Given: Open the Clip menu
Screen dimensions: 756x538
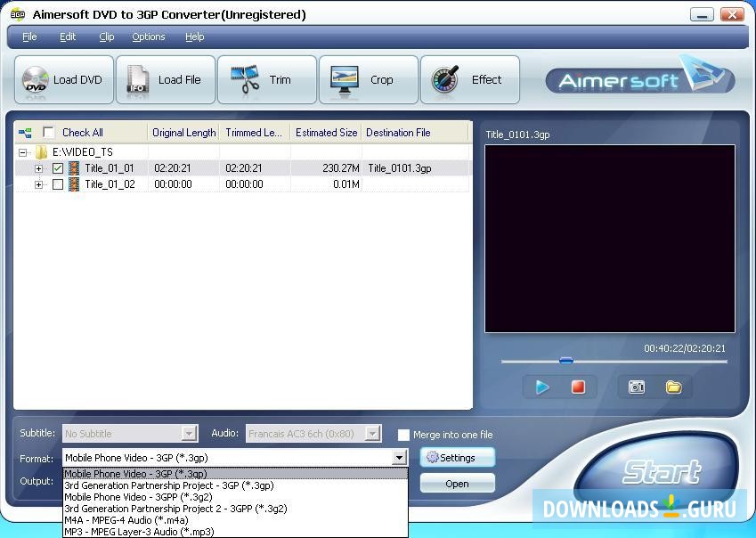Looking at the screenshot, I should pyautogui.click(x=107, y=37).
